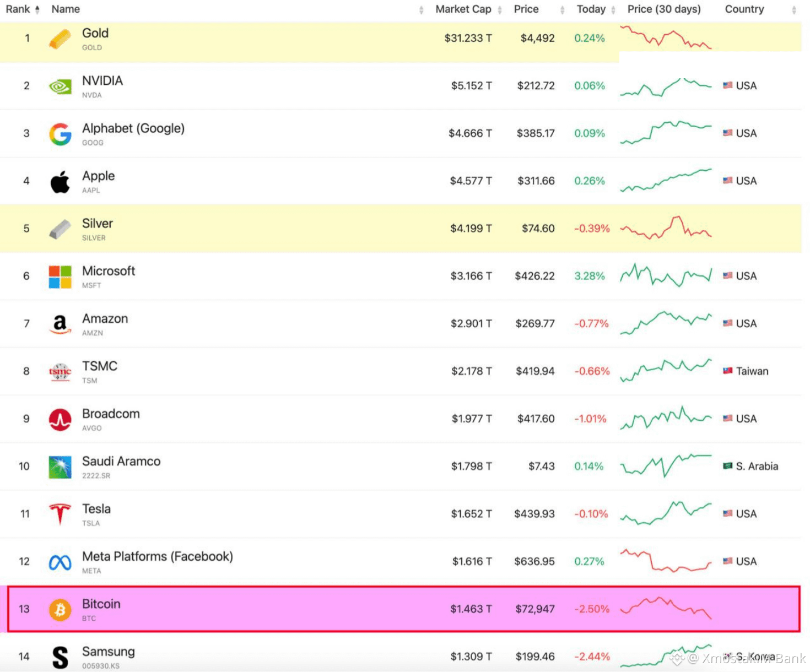Click the Gold bar icon
The image size is (810, 672).
60,39
